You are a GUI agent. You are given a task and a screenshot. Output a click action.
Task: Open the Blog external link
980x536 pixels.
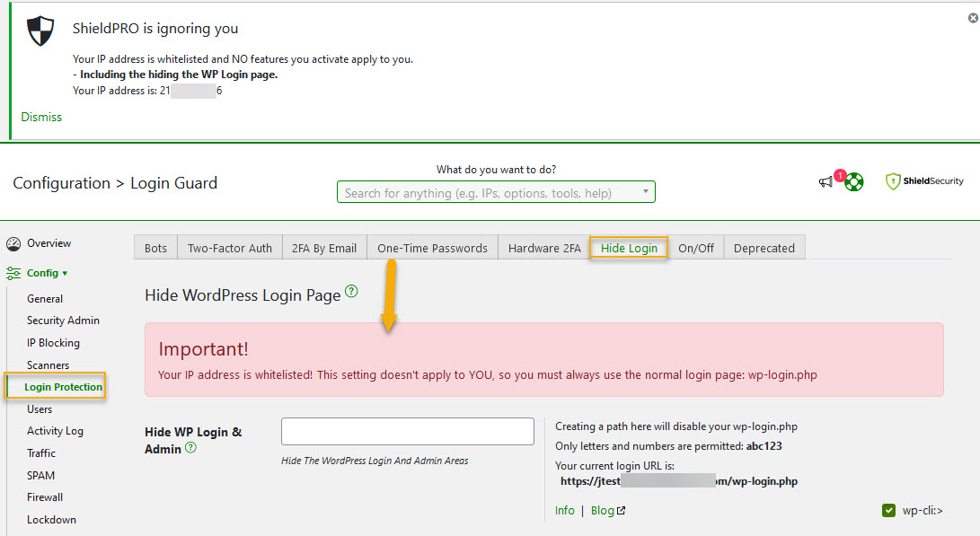[x=607, y=510]
